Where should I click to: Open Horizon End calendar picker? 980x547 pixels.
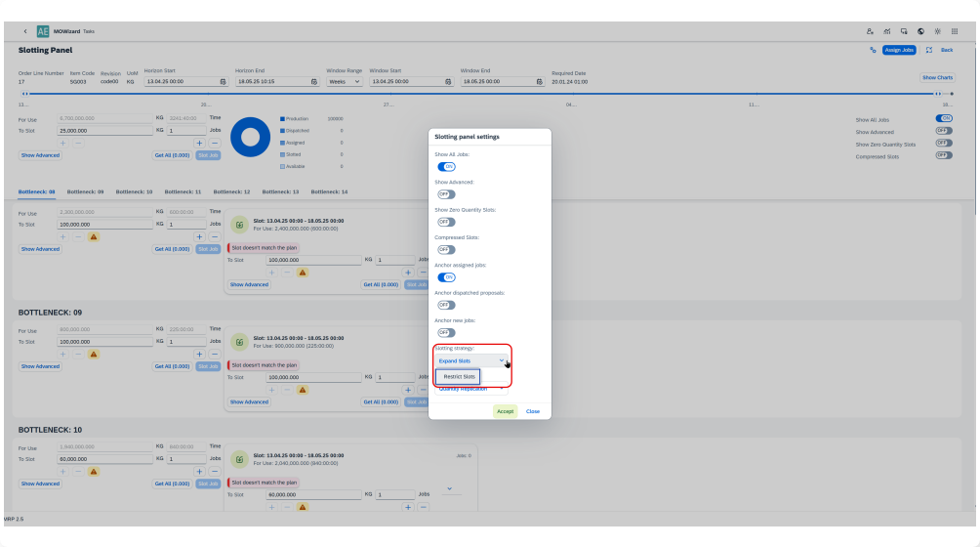click(x=314, y=82)
